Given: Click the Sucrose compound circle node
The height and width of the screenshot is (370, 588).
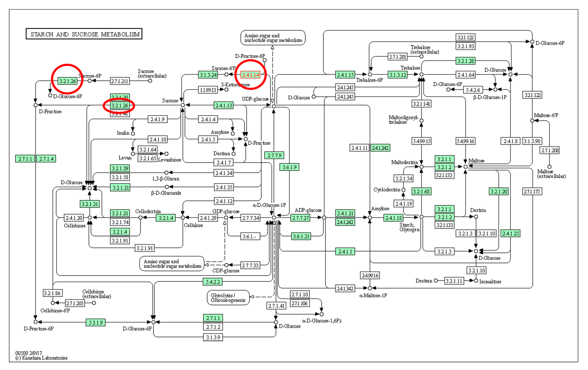Looking at the screenshot, I should [x=183, y=105].
